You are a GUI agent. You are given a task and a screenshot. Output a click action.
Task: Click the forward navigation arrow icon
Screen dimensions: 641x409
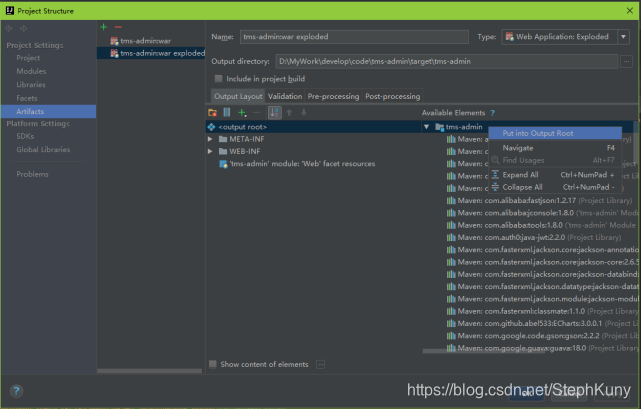[24, 28]
